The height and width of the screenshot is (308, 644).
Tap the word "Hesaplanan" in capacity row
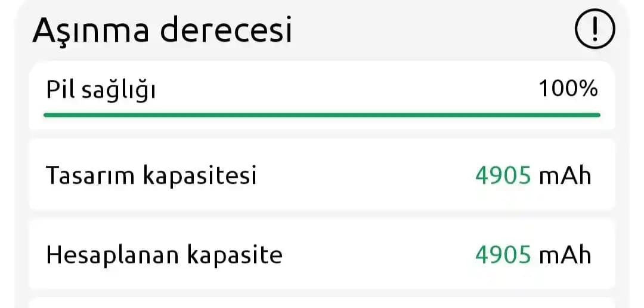coord(113,255)
